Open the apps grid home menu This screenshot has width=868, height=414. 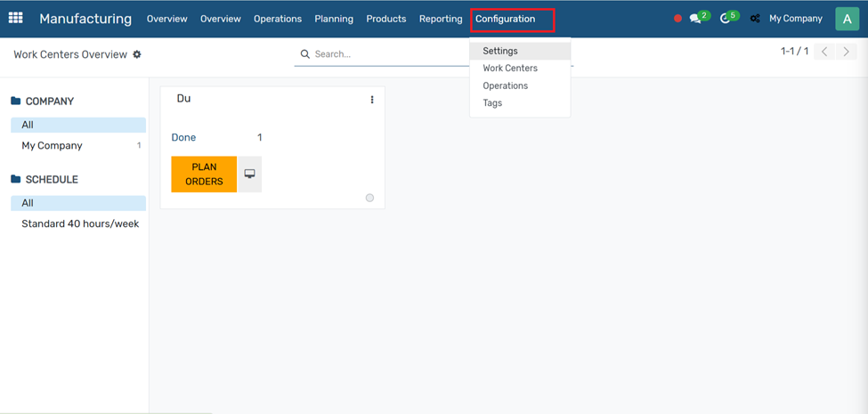point(16,18)
